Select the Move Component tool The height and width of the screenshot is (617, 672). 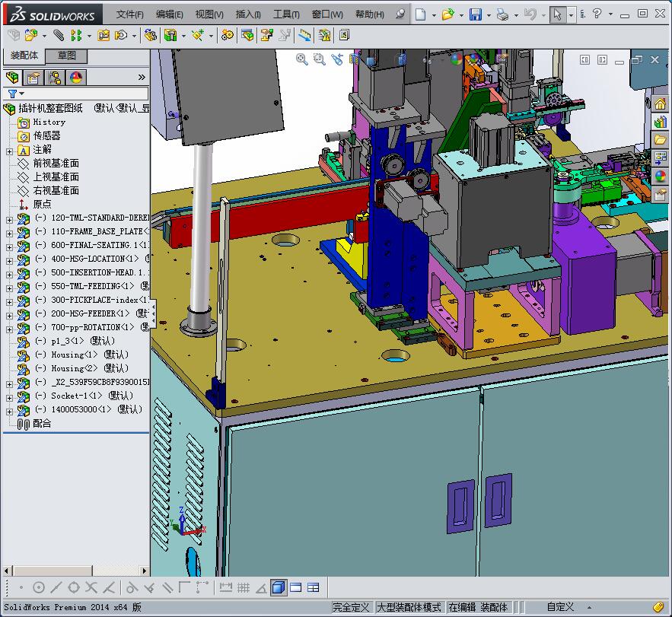pyautogui.click(x=122, y=35)
